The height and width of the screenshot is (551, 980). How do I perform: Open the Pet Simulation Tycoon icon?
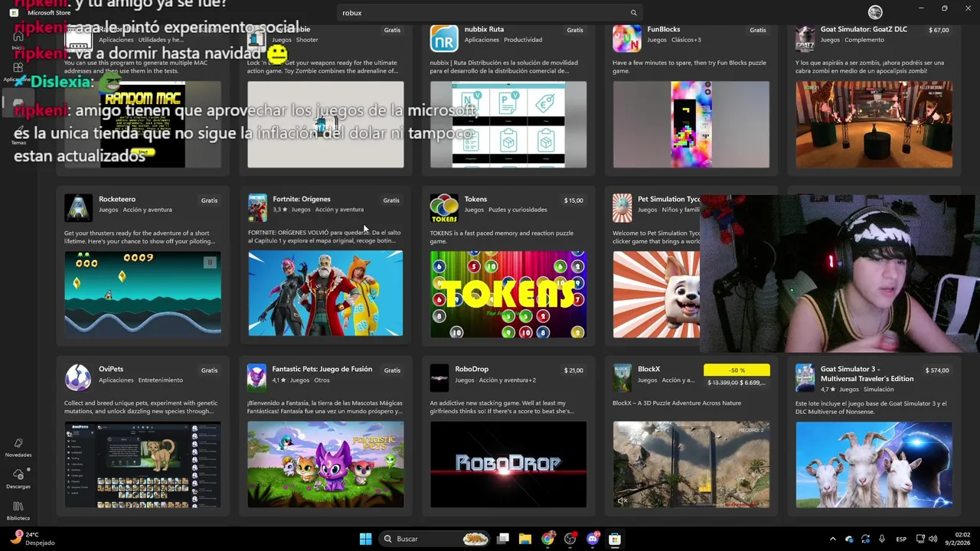(x=622, y=208)
